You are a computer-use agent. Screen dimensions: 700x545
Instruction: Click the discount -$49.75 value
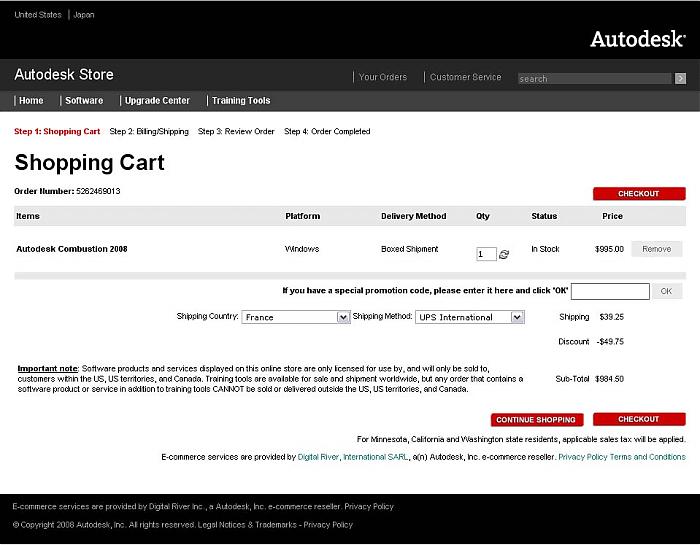pos(610,341)
